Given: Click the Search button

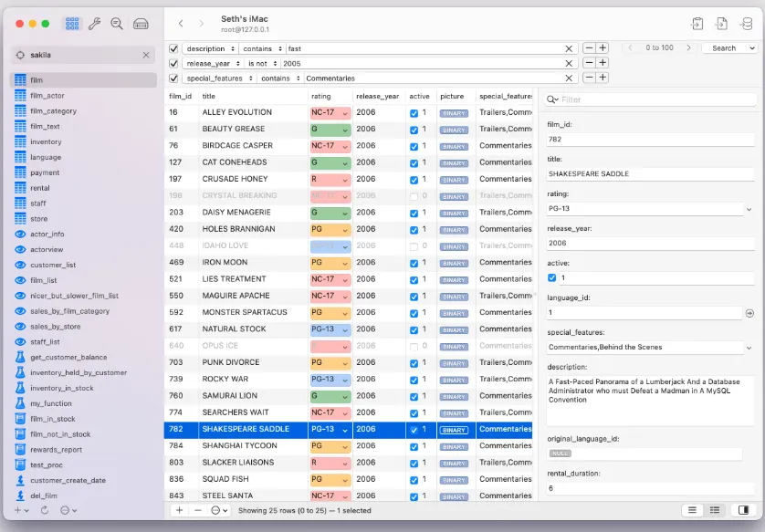Looking at the screenshot, I should click(x=724, y=47).
